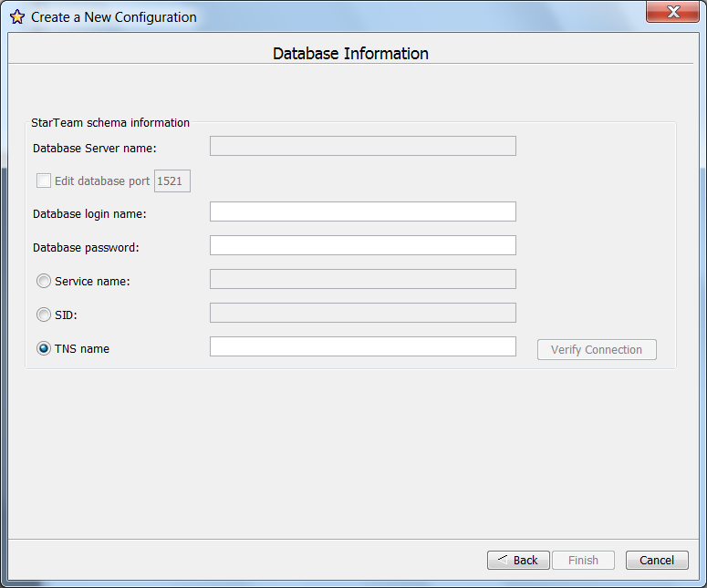Choose the SID radio button
Screen dimensions: 707x588
[x=44, y=315]
